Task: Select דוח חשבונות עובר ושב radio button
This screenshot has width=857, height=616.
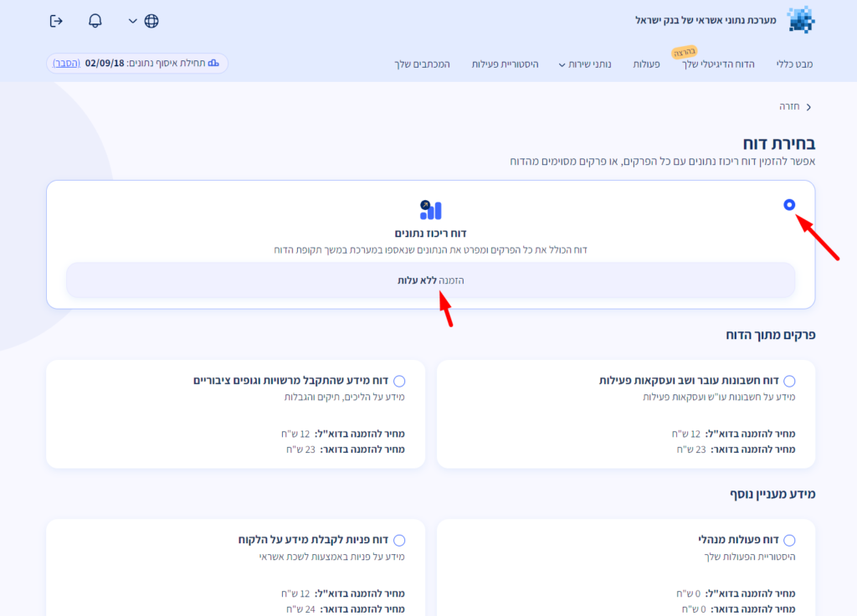Action: point(789,381)
